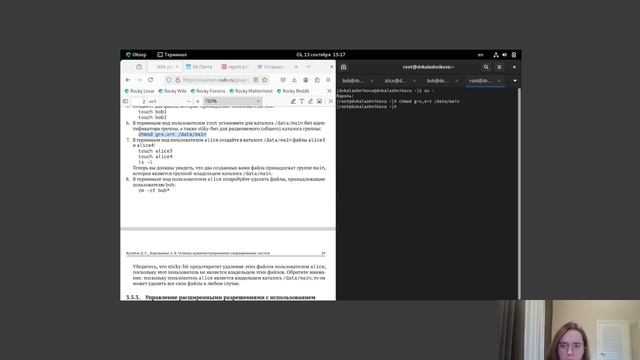640x360 pixels.
Task: Click the chmod command line in terminal
Action: pyautogui.click(x=398, y=101)
